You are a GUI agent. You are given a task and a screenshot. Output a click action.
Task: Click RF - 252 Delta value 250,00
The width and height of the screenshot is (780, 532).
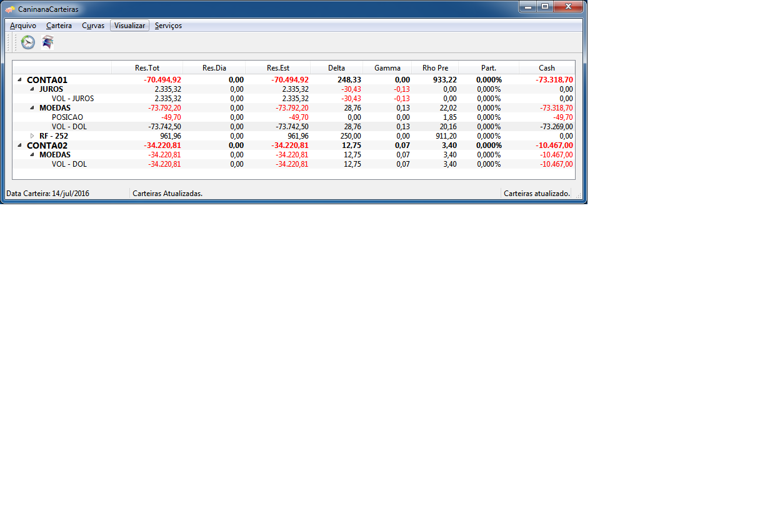350,136
